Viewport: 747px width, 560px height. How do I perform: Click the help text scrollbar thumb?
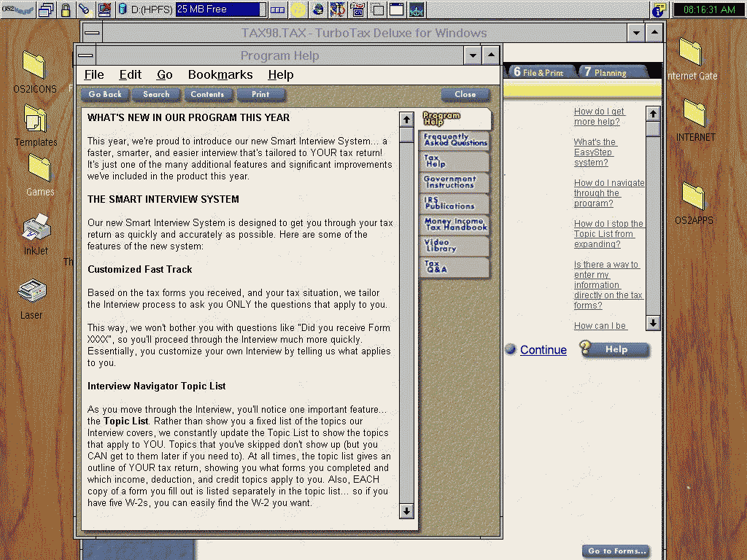click(x=406, y=135)
